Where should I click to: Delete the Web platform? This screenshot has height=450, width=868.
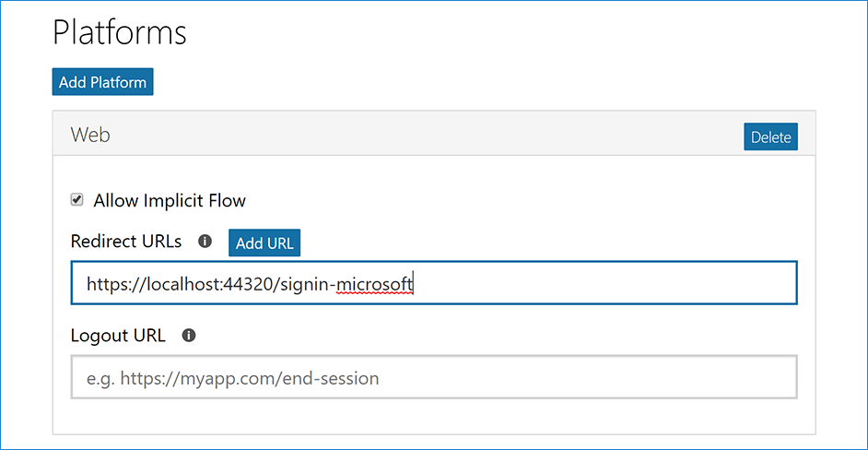coord(770,137)
